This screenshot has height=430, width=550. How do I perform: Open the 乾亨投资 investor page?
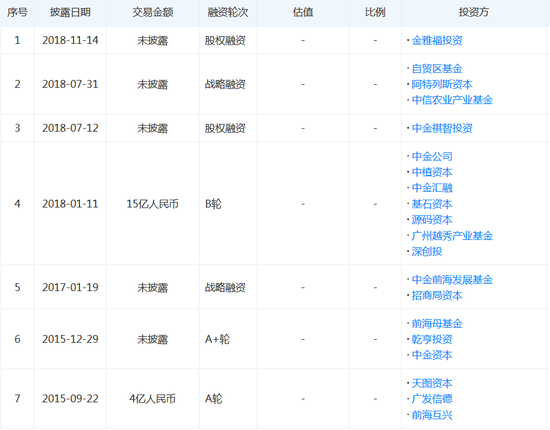(432, 339)
